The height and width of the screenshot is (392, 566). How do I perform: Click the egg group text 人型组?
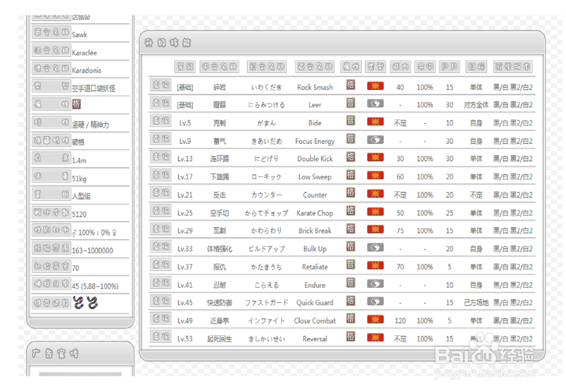[x=81, y=196]
